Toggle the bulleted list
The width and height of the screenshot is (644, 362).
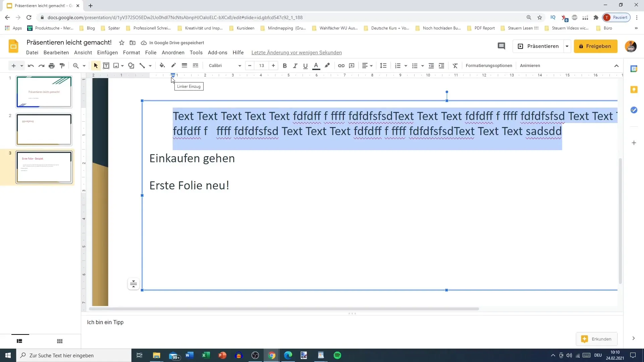tap(415, 66)
